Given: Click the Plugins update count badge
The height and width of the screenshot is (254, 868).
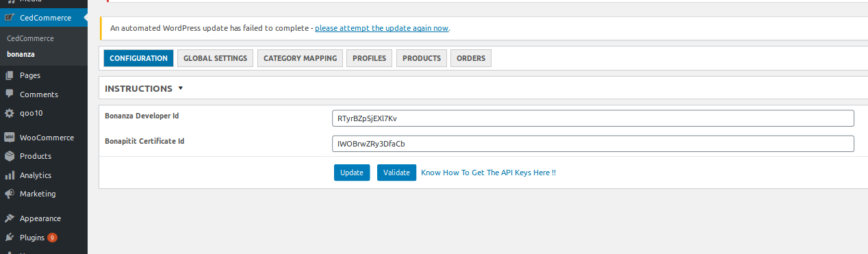Looking at the screenshot, I should click(52, 238).
